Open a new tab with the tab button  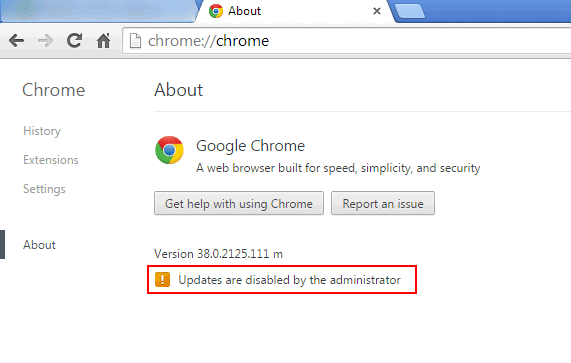click(x=410, y=11)
